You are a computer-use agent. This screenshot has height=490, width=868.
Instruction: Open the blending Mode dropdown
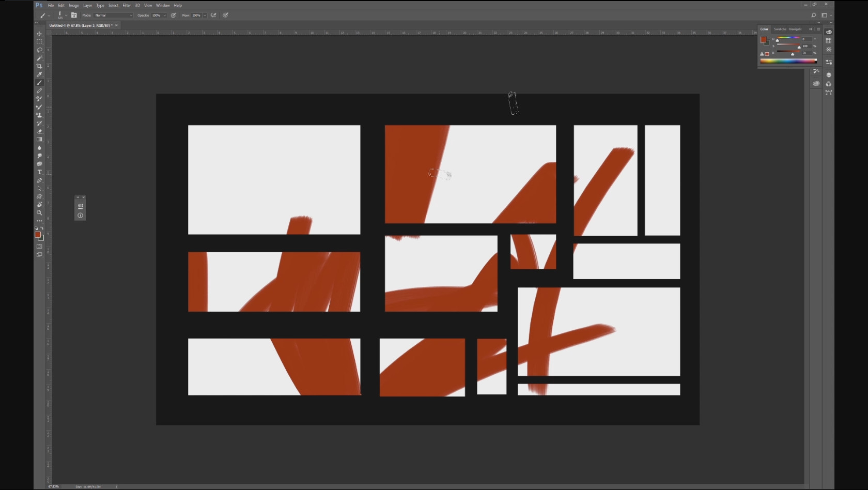[114, 15]
